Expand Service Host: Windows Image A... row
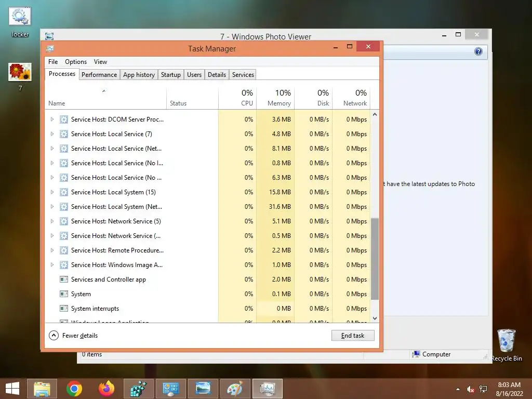This screenshot has width=532, height=399. tap(52, 265)
